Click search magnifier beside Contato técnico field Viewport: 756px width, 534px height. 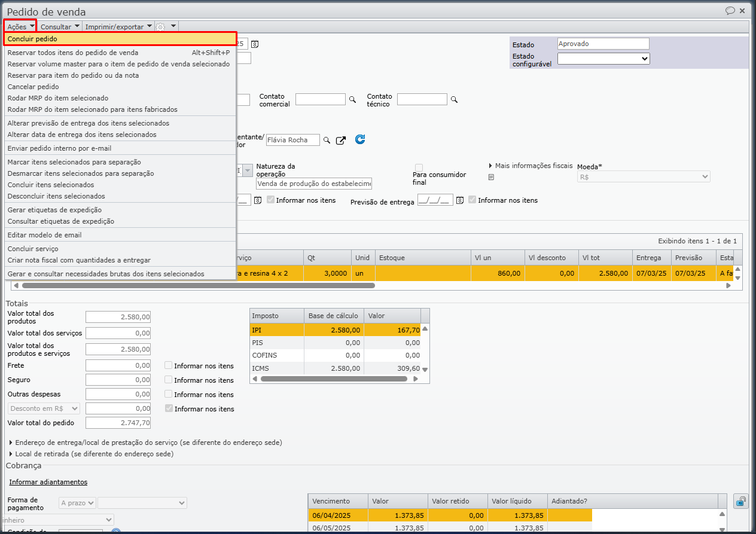tap(455, 100)
